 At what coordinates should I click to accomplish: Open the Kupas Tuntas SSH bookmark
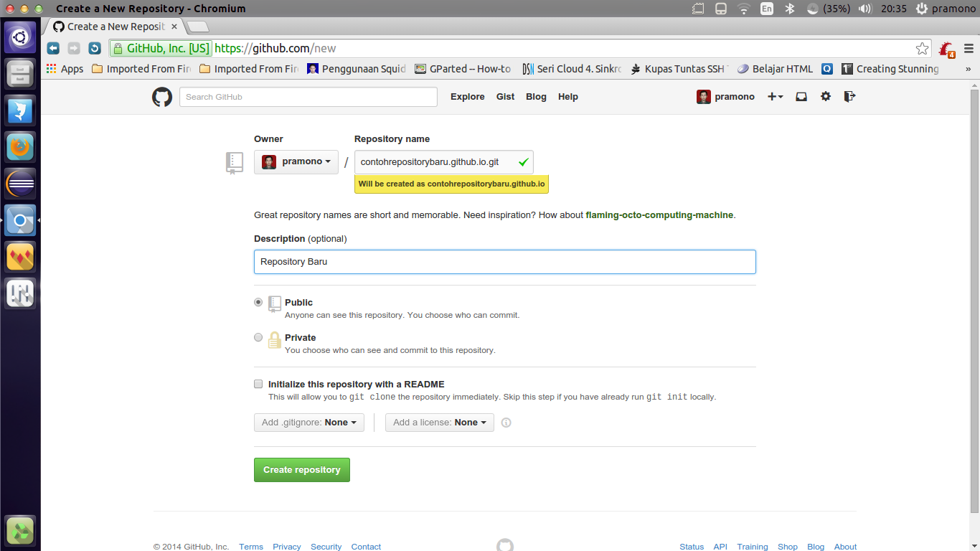[679, 69]
